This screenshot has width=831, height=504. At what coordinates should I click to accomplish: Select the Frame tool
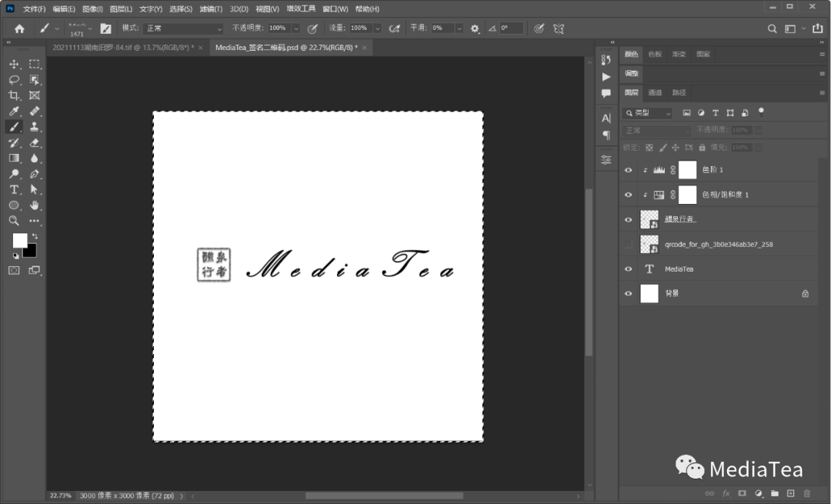35,95
